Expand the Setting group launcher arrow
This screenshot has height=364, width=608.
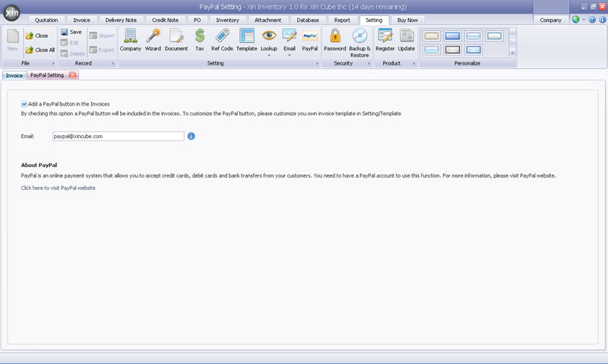[317, 63]
